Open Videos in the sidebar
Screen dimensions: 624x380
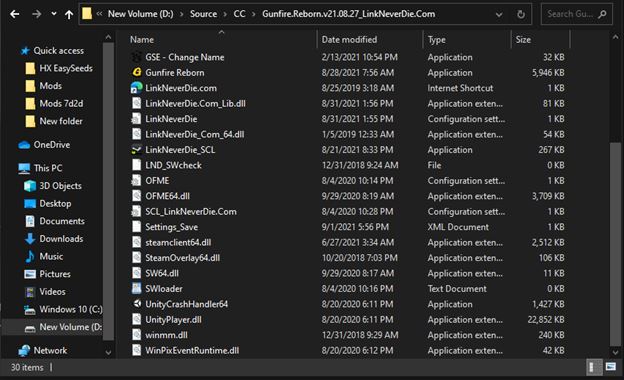[x=52, y=292]
